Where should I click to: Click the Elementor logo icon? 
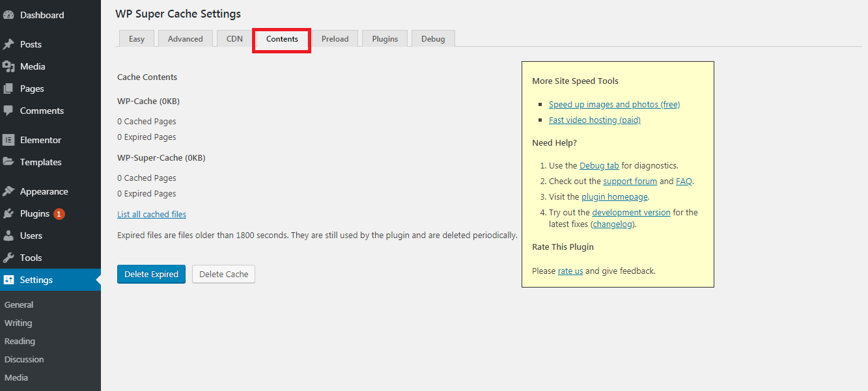point(9,140)
